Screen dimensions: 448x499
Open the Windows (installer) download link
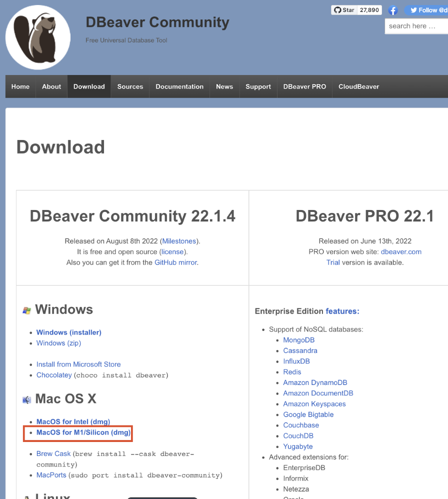tap(68, 332)
